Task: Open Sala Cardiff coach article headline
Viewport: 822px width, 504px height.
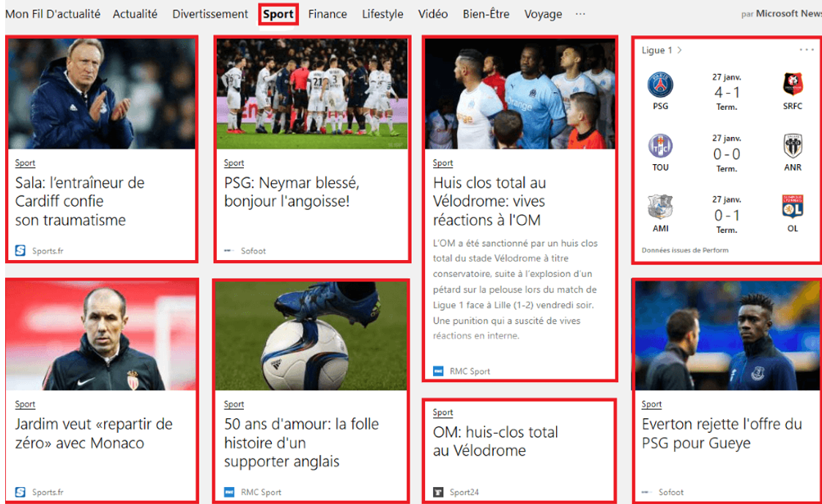Action: pos(80,201)
